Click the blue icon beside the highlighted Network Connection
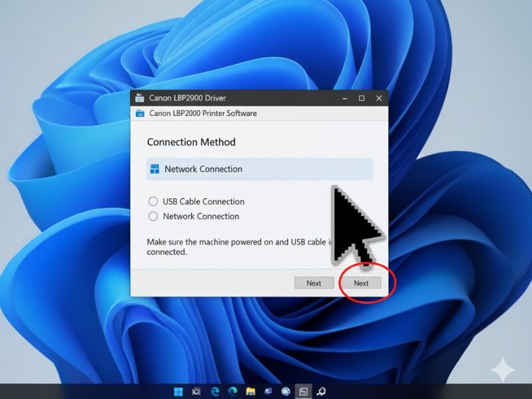This screenshot has width=532, height=399. coord(155,169)
